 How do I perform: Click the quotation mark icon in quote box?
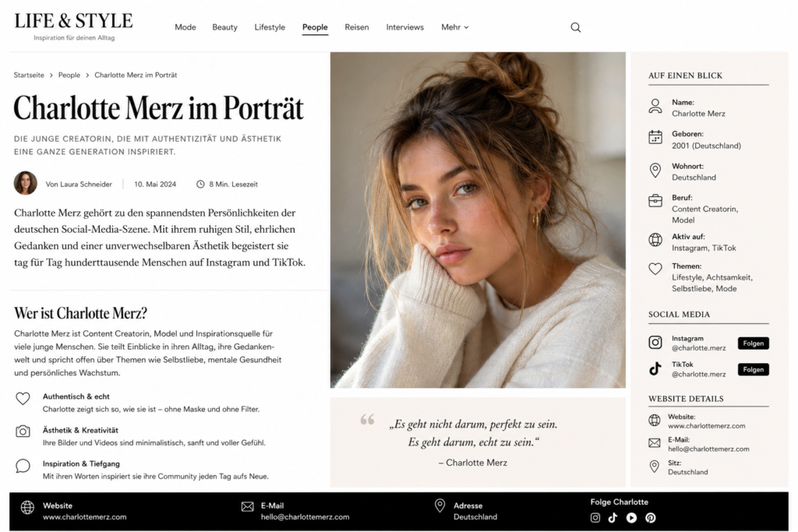(368, 420)
